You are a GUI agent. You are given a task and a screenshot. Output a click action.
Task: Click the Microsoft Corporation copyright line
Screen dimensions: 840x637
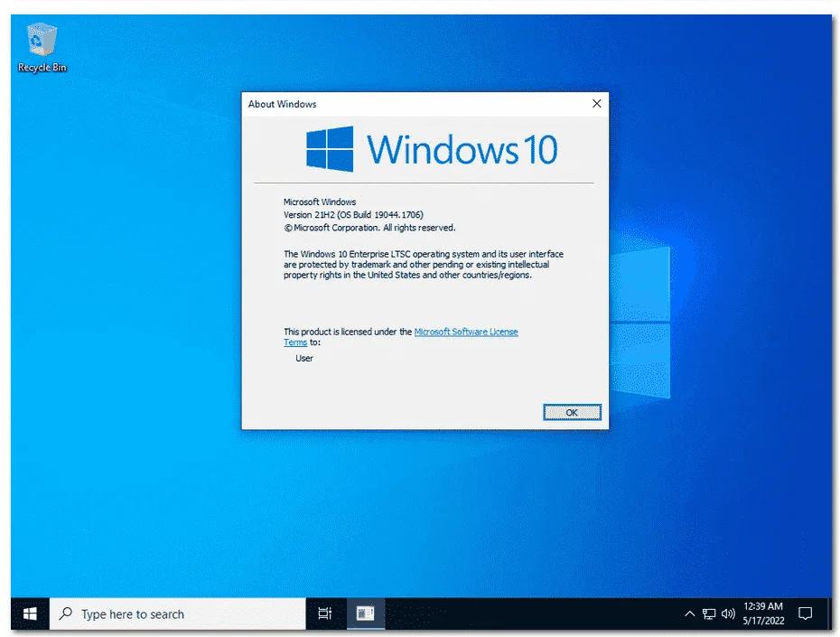[x=369, y=228]
